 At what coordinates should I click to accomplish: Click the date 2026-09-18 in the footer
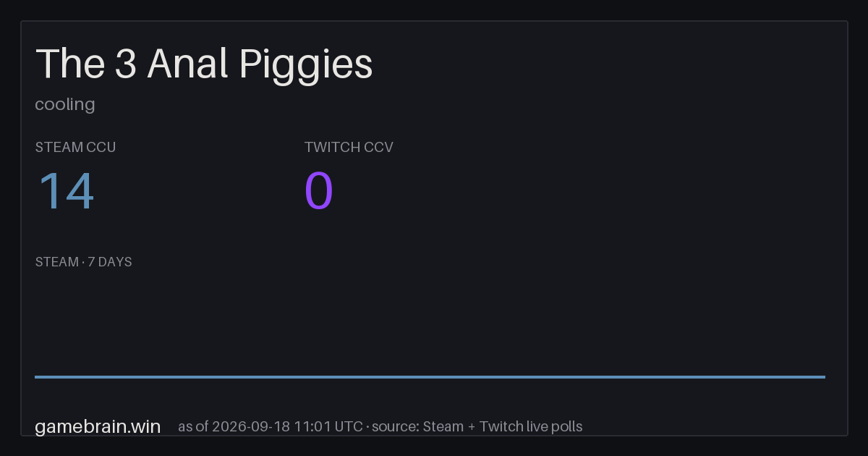tap(252, 426)
